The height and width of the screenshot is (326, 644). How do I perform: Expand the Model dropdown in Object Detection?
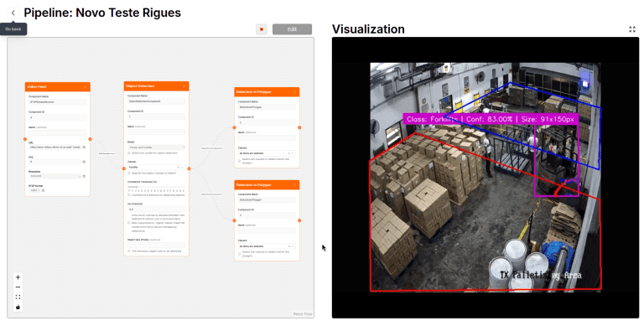[x=156, y=147]
